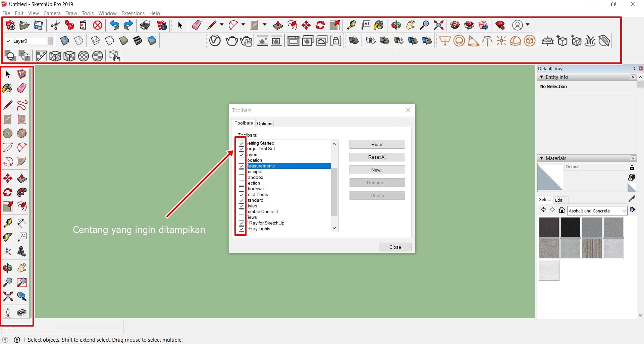Click the New... button
644x344 pixels.
click(x=377, y=170)
